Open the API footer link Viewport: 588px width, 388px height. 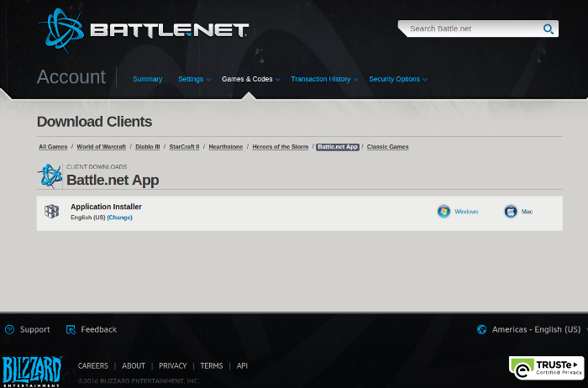click(242, 366)
